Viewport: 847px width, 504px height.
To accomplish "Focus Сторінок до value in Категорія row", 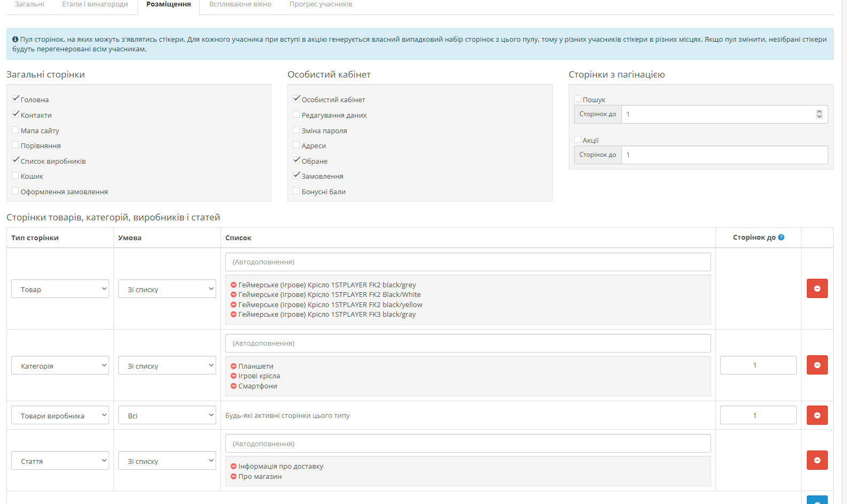I will (x=758, y=365).
